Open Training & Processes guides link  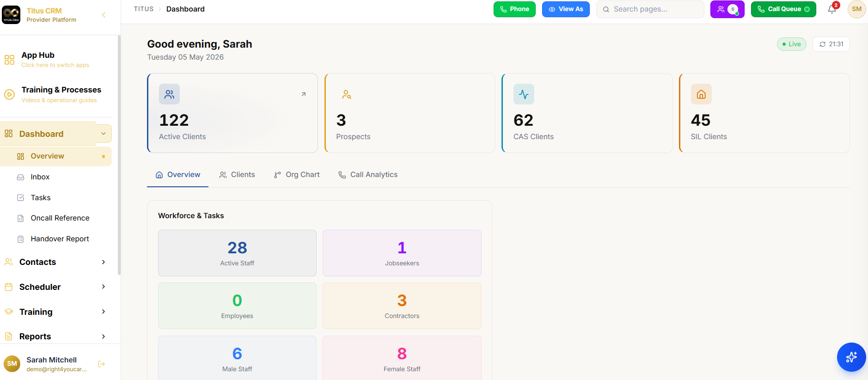click(x=59, y=100)
